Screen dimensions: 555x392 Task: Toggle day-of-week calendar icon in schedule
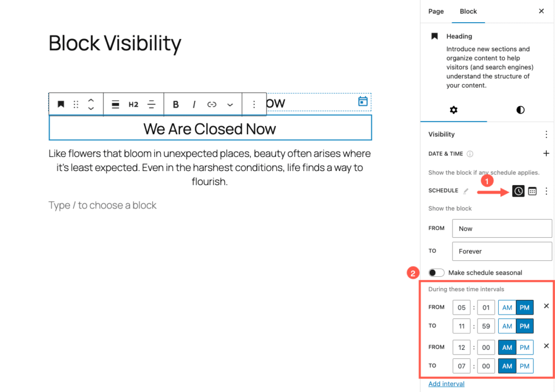tap(532, 191)
